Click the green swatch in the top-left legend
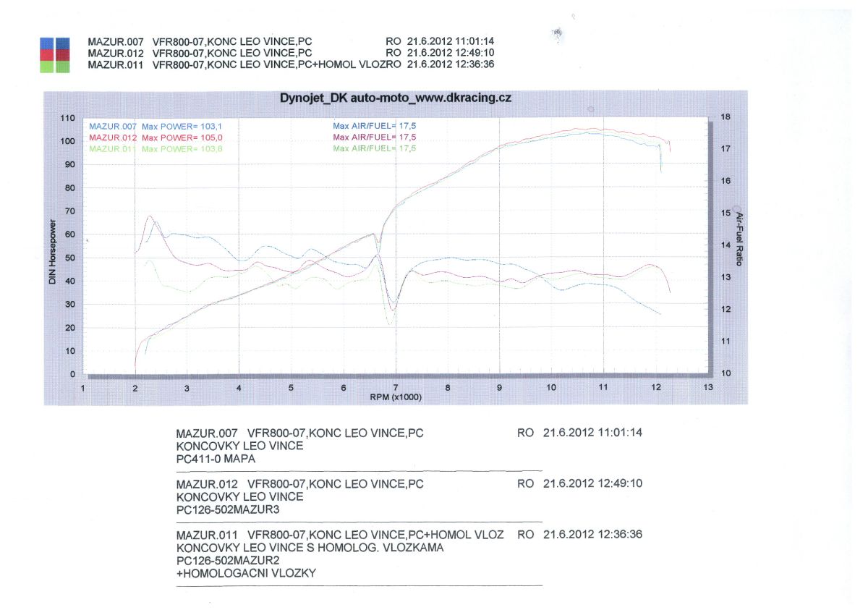868x610 pixels. point(55,67)
